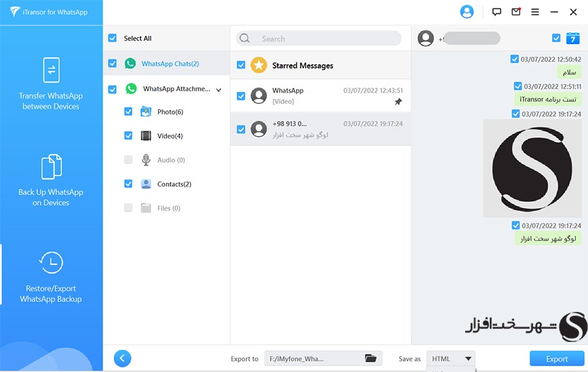Screen dimensions: 588x372
Task: Click the Restore/Export WhatsApp Backup clock icon
Action: tap(51, 262)
